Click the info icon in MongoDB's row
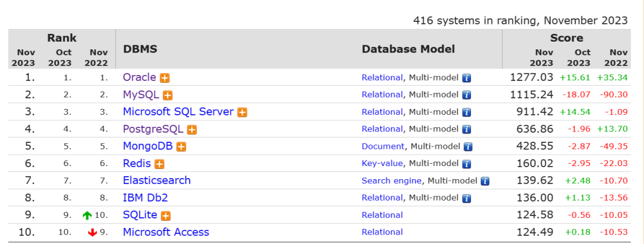 468,147
